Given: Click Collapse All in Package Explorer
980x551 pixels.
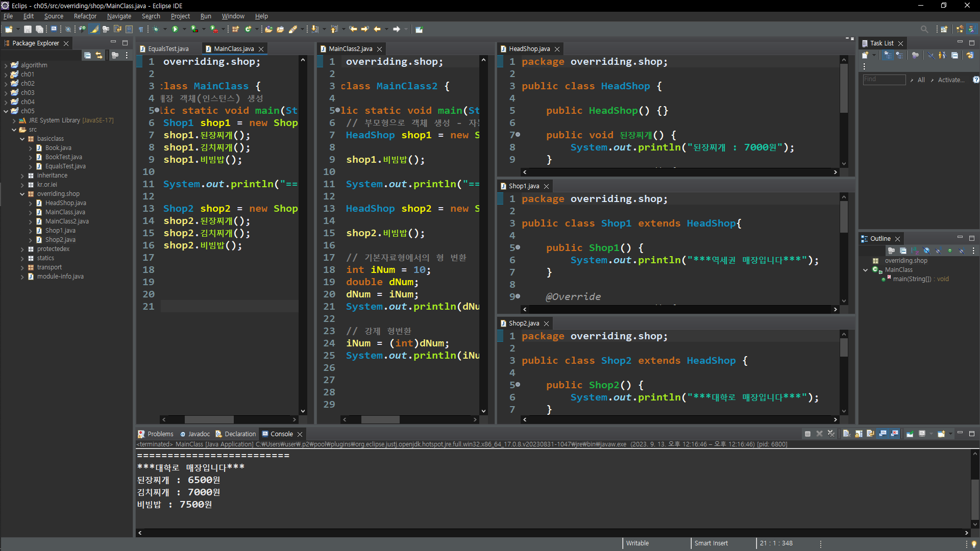Looking at the screenshot, I should (87, 55).
